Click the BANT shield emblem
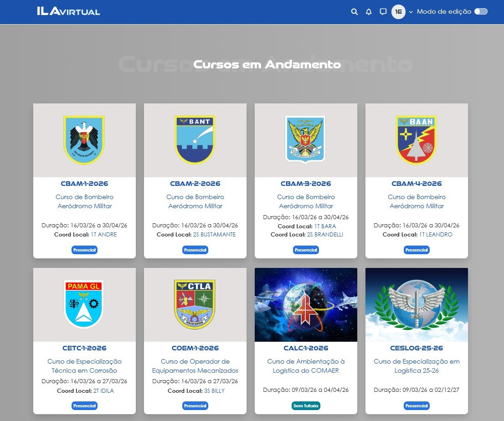The height and width of the screenshot is (421, 504). click(x=195, y=139)
